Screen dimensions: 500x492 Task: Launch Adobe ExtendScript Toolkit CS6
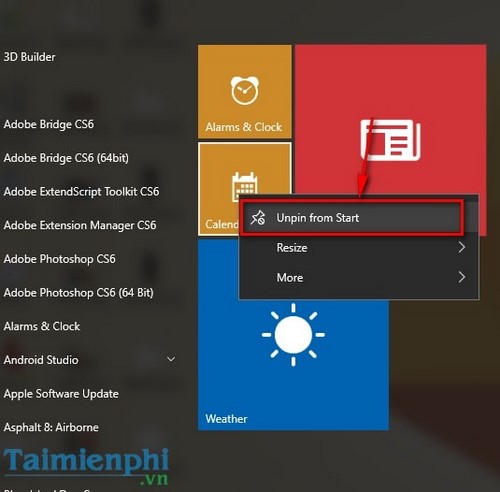[x=81, y=192]
